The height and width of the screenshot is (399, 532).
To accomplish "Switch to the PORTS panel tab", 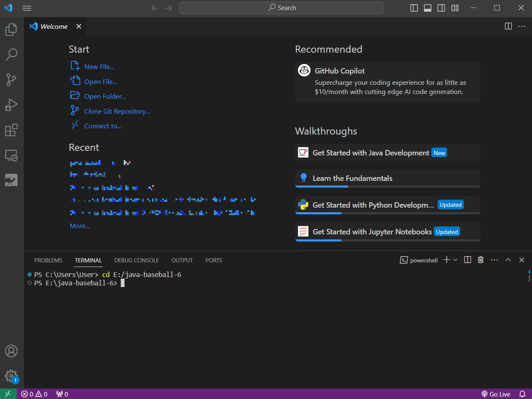I will 214,260.
